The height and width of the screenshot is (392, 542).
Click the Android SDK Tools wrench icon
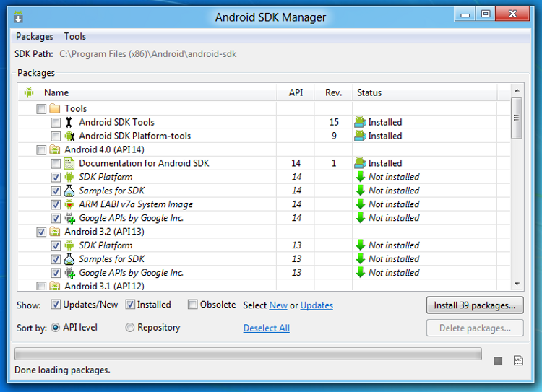pyautogui.click(x=69, y=122)
